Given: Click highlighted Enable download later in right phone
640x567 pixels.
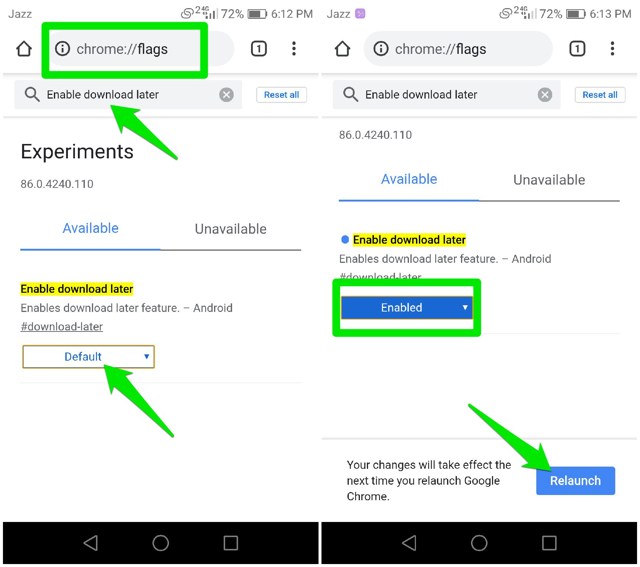Looking at the screenshot, I should click(x=409, y=240).
